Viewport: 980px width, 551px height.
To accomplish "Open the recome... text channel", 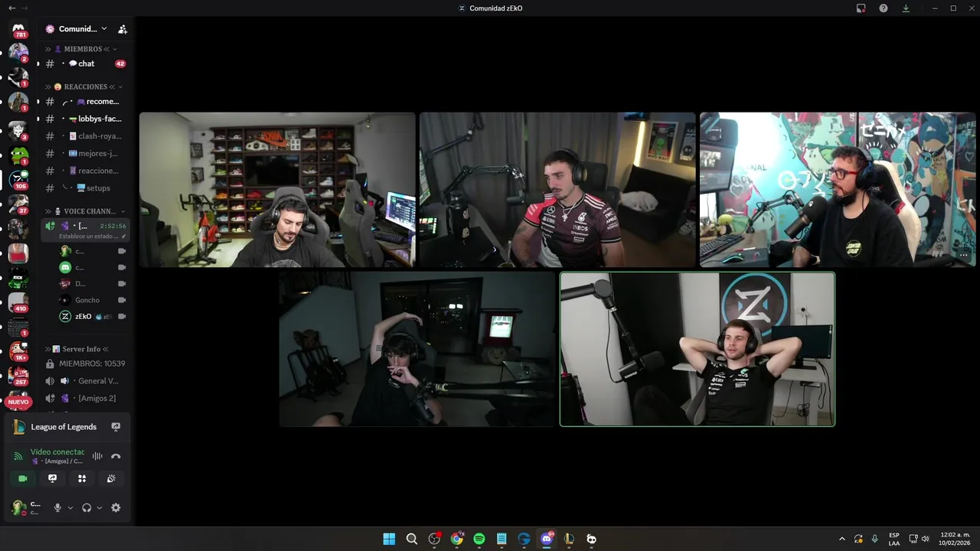I will point(85,101).
